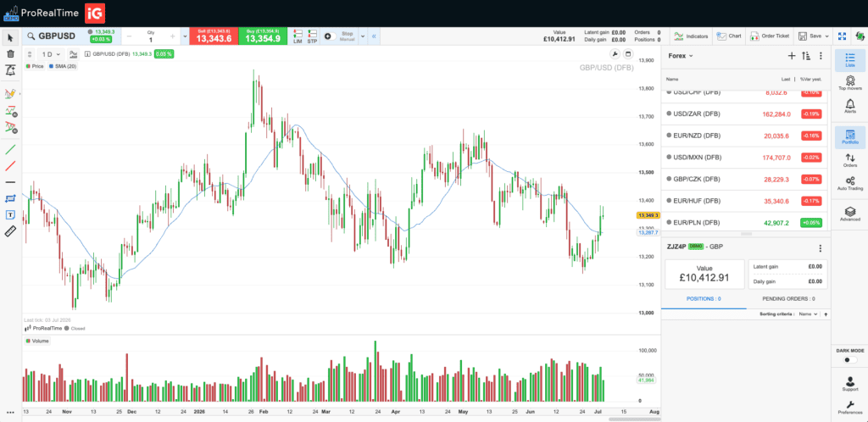Select the red trend line tool
Image resolution: width=868 pixels, height=422 pixels.
[10, 166]
